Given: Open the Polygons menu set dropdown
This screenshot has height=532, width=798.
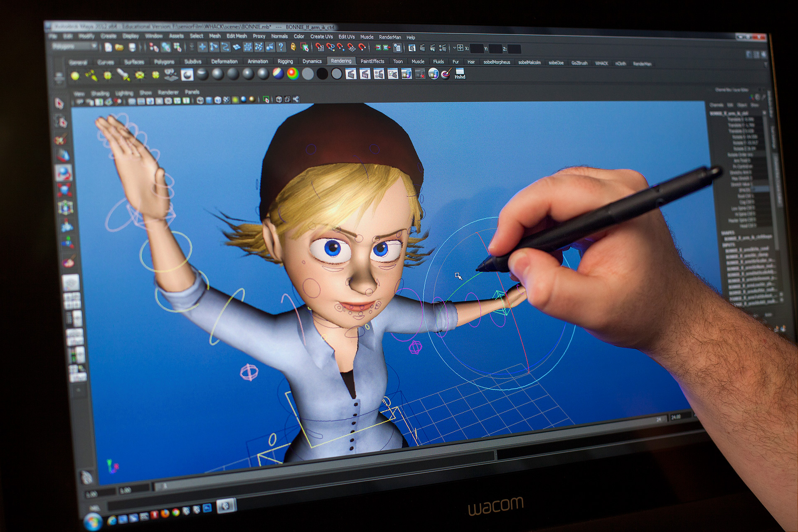Looking at the screenshot, I should pyautogui.click(x=75, y=46).
